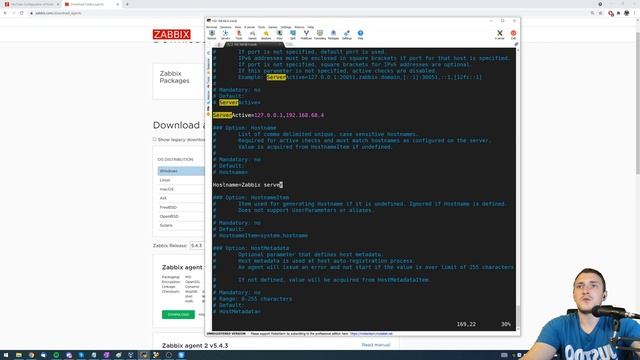640x360 pixels.
Task: Open Read manual link for Zabbix agent 2
Action: (376, 345)
